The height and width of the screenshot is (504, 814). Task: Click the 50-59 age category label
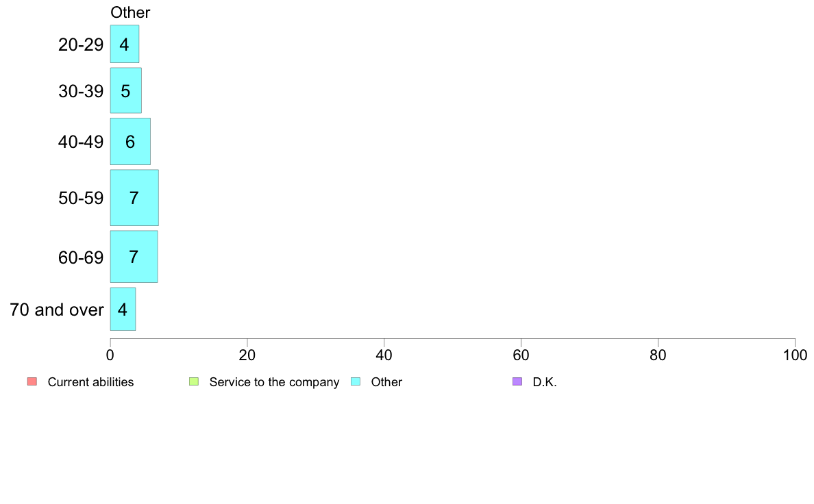click(x=81, y=199)
